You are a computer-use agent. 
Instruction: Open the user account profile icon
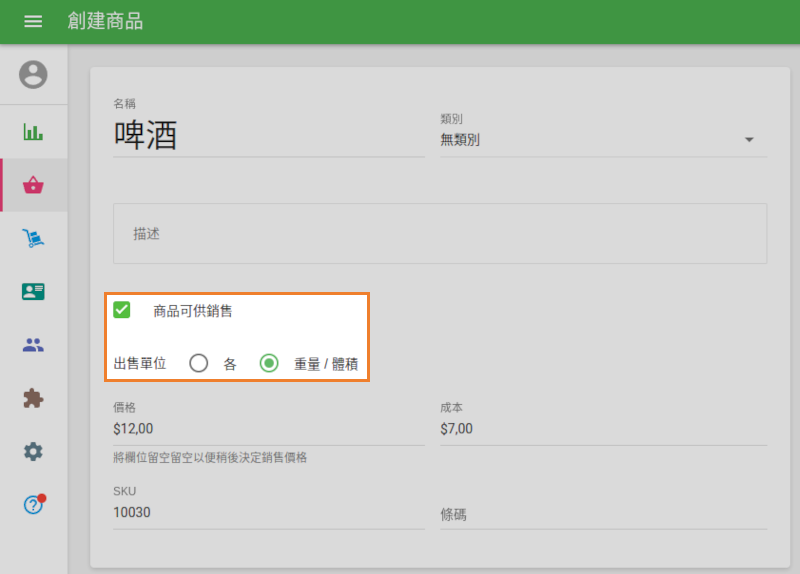33,74
